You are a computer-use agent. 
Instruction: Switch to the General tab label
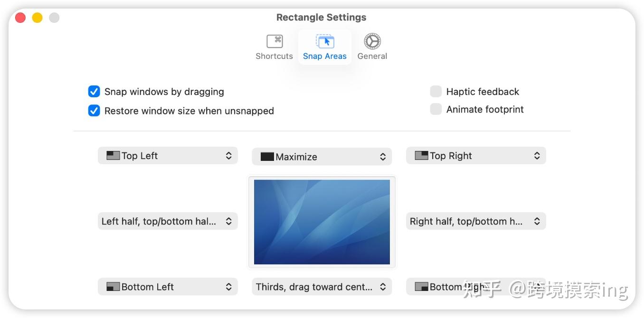click(x=372, y=56)
